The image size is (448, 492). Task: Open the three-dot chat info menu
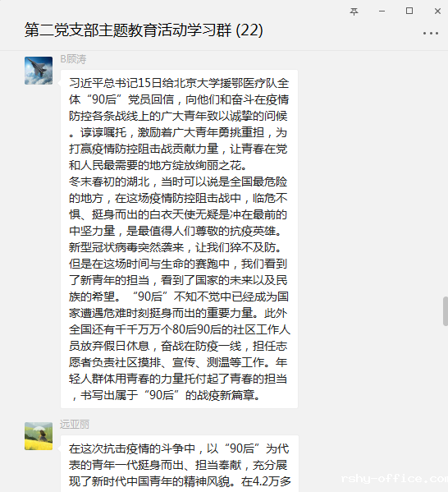coord(431,33)
